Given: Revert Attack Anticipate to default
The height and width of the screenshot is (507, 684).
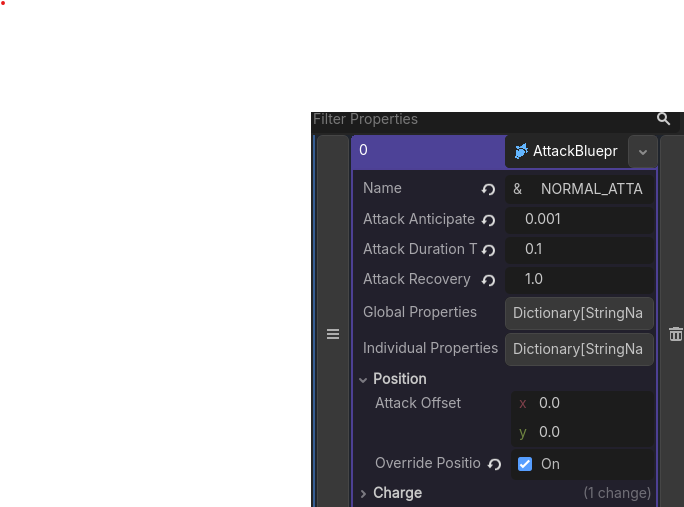Looking at the screenshot, I should tap(488, 220).
